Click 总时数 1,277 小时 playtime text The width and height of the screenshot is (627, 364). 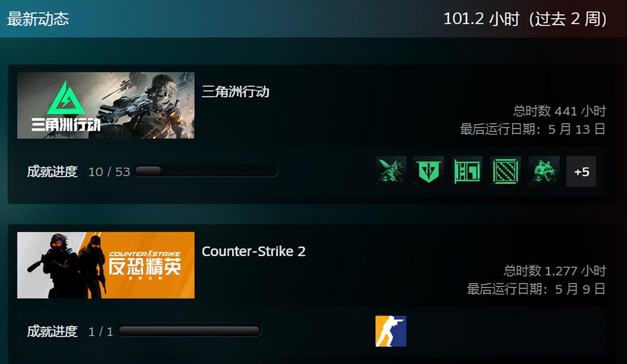tap(554, 271)
